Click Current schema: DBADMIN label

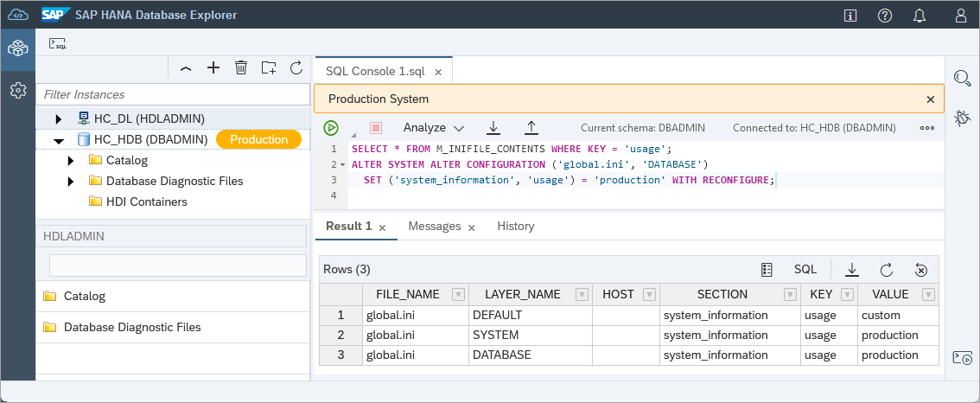tap(643, 128)
